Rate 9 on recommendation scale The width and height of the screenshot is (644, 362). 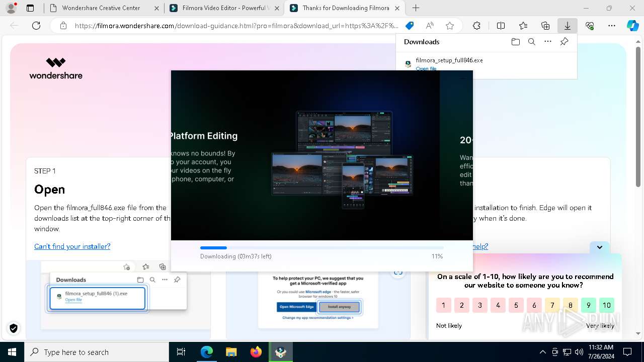588,305
